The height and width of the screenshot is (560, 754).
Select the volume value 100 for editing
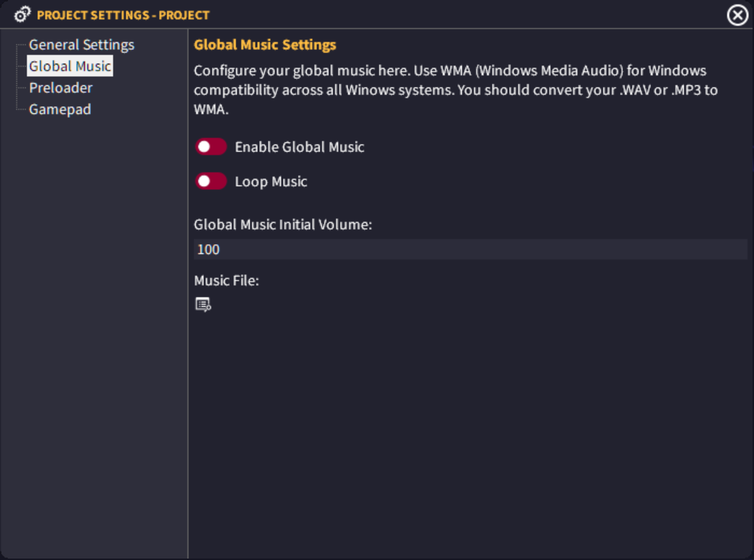(208, 249)
